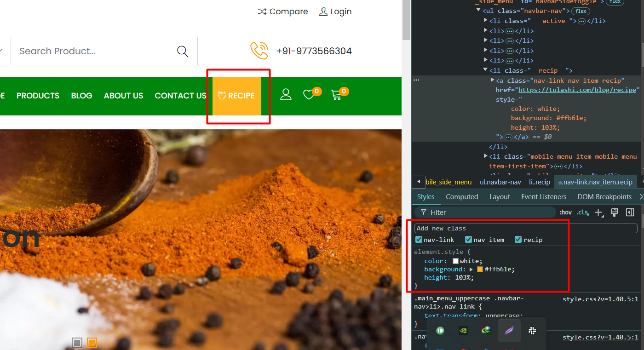The height and width of the screenshot is (350, 644).
Task: Switch to the Layout tab
Action: point(500,197)
